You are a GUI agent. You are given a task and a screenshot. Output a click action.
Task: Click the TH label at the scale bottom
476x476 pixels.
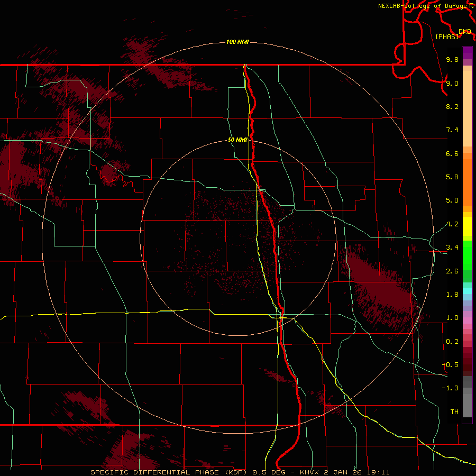[454, 412]
